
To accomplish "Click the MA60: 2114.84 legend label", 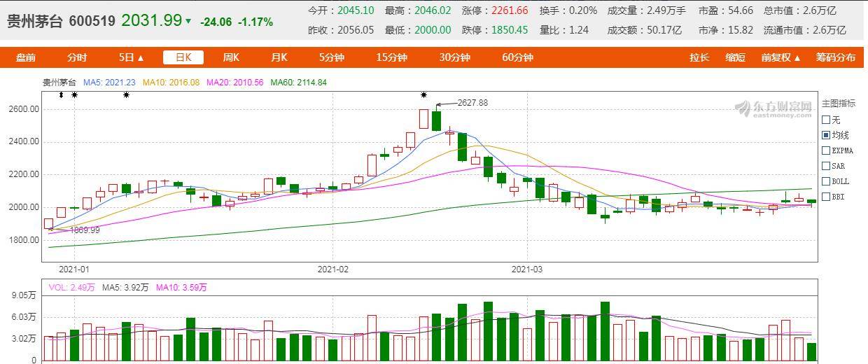I will coord(298,83).
